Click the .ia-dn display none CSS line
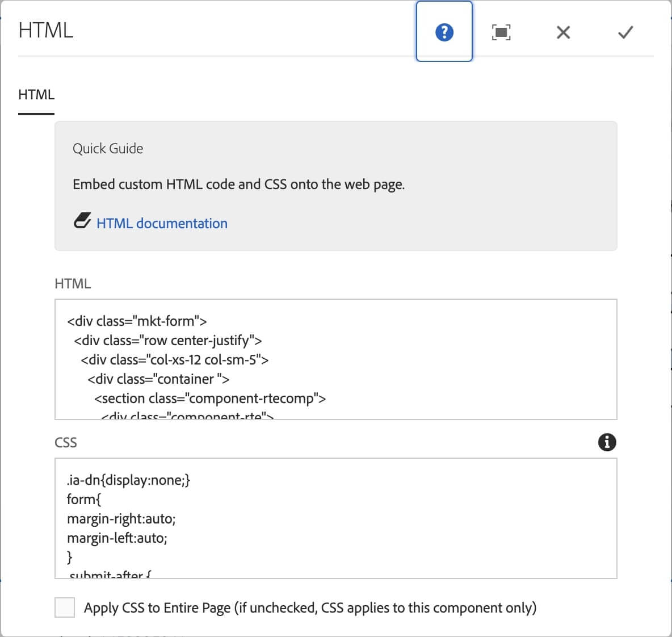672x637 pixels. point(128,480)
